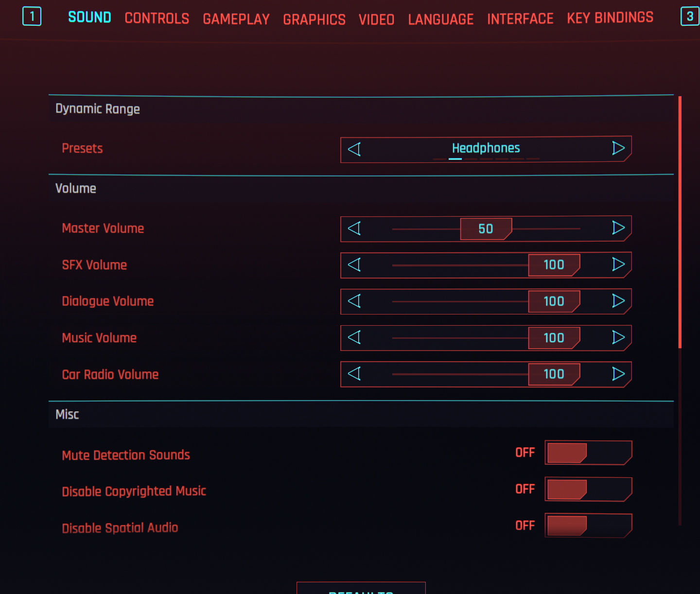Click the right arrow on Car Radio Volume

[x=619, y=374]
